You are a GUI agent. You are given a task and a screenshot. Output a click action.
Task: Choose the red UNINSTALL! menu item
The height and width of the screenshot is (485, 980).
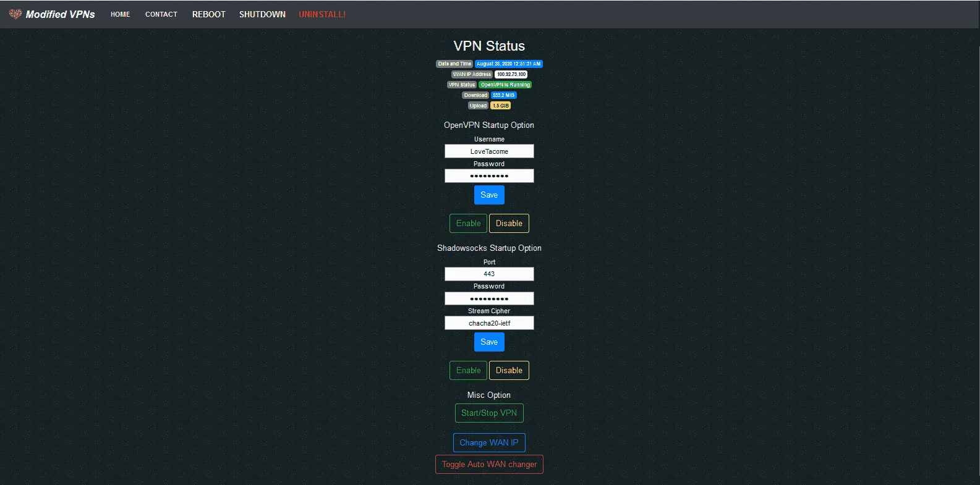click(x=322, y=14)
